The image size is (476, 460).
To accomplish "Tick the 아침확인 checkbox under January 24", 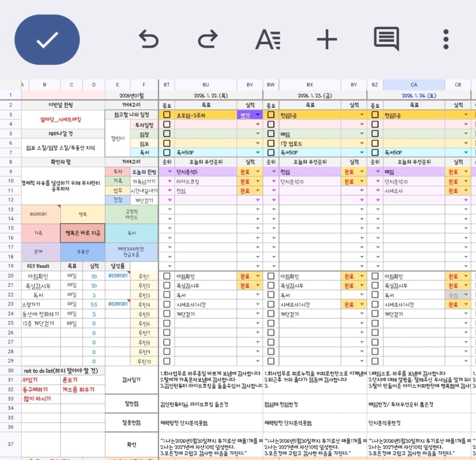I will [375, 276].
